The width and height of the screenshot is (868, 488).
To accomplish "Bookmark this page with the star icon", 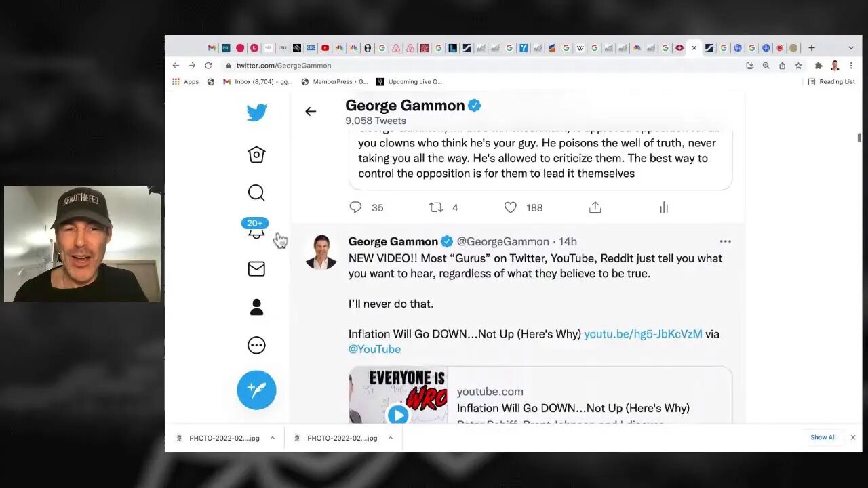I will pos(799,66).
